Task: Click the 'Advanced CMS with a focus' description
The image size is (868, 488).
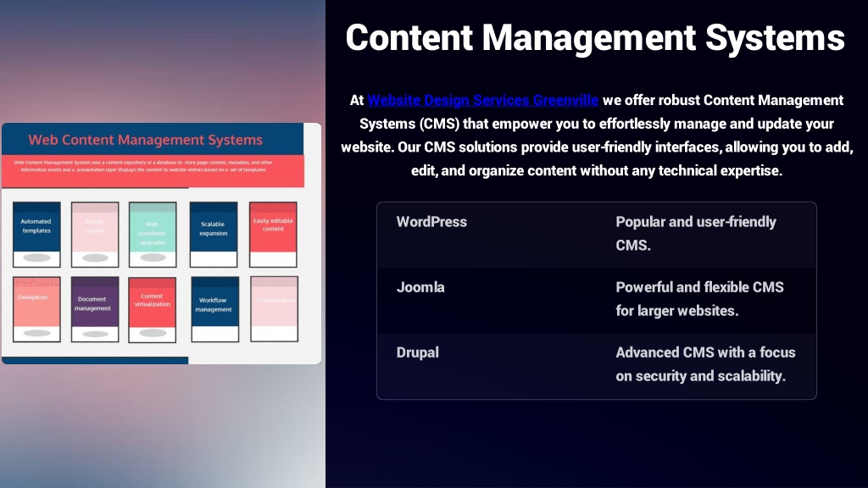Action: (706, 364)
